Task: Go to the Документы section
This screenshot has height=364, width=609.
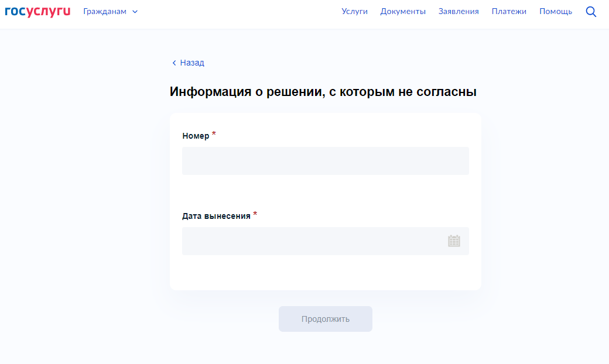Action: [x=403, y=12]
